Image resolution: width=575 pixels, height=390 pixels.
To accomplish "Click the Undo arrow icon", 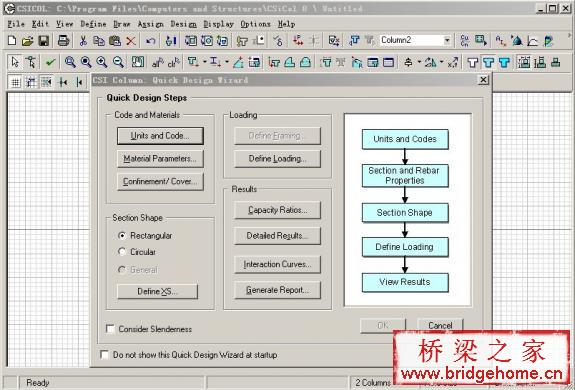I will tap(150, 41).
